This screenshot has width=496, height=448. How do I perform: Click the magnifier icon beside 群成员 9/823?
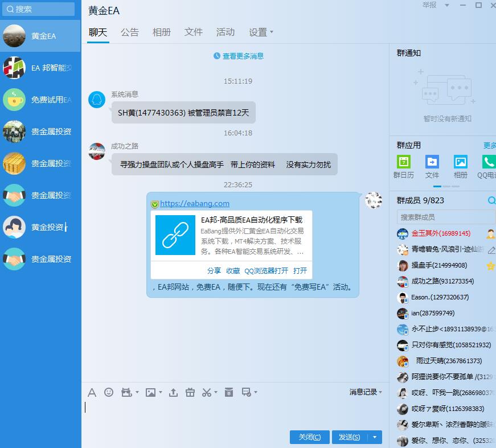coord(491,200)
